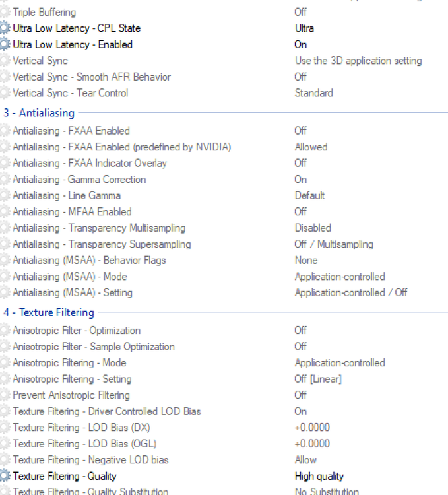Click the gear icon next to Vertical Sync
The width and height of the screenshot is (448, 495).
click(5, 61)
